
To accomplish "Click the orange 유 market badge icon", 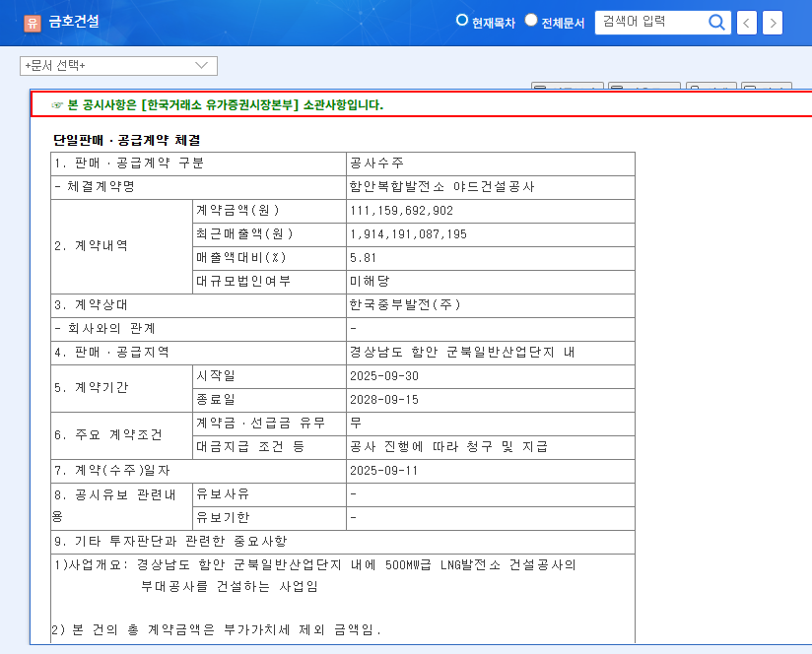I will pos(33,23).
